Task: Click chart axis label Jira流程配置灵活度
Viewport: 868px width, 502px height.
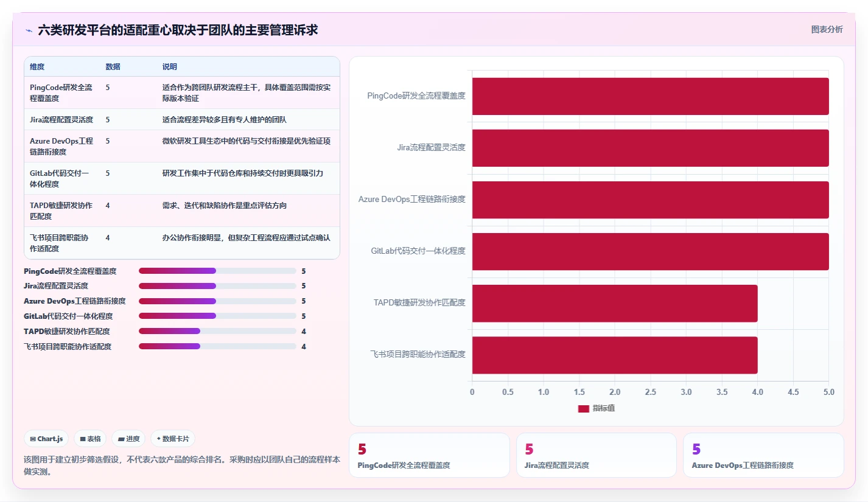Action: [431, 147]
